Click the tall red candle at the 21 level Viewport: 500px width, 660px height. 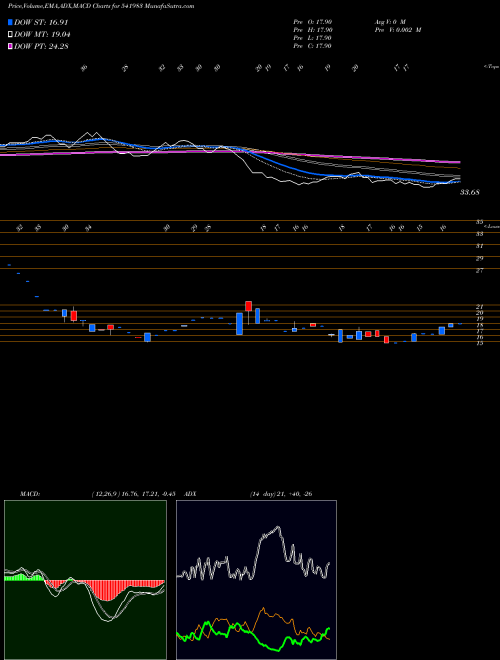point(248,306)
